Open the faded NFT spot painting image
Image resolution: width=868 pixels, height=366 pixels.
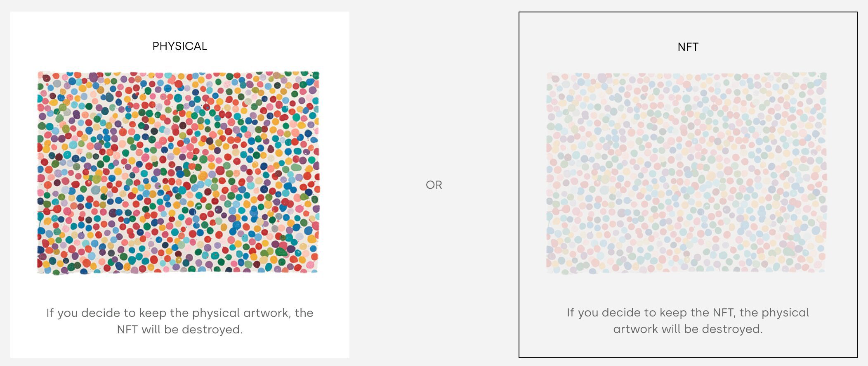[x=686, y=173]
